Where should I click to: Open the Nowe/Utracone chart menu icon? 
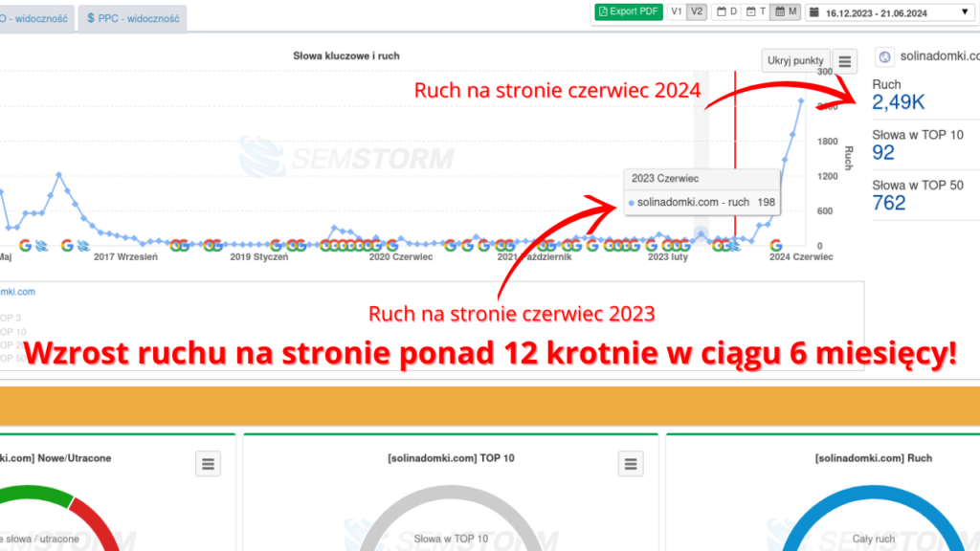pyautogui.click(x=208, y=463)
